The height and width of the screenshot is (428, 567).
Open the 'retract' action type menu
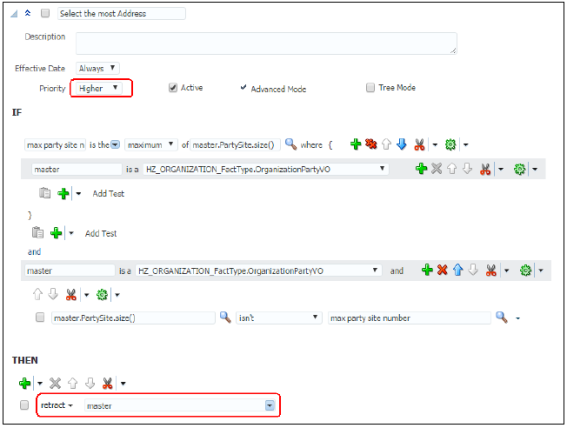click(57, 405)
